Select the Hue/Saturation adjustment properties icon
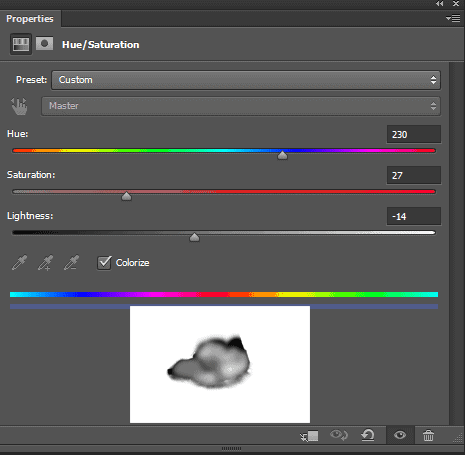The height and width of the screenshot is (455, 465). [21, 44]
